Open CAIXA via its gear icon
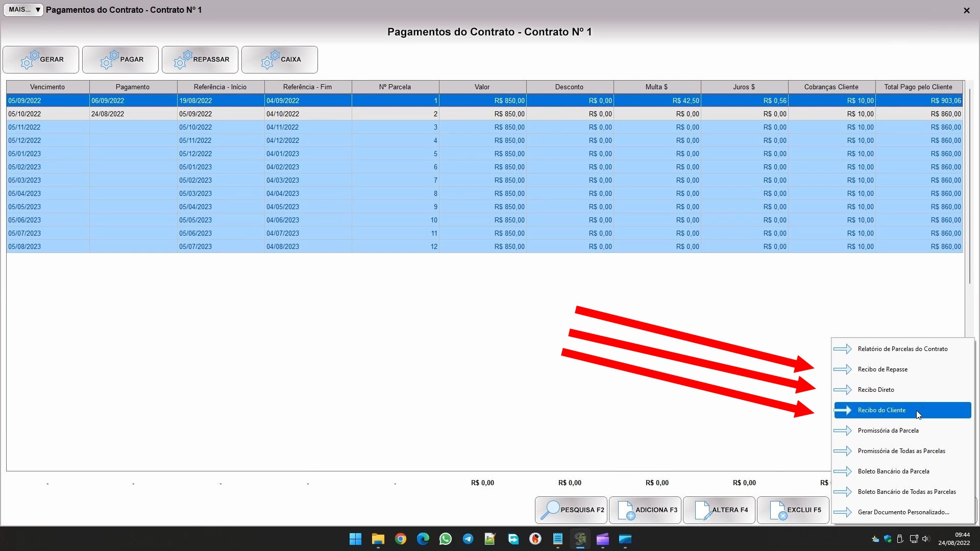Image resolution: width=980 pixels, height=551 pixels. tap(270, 60)
